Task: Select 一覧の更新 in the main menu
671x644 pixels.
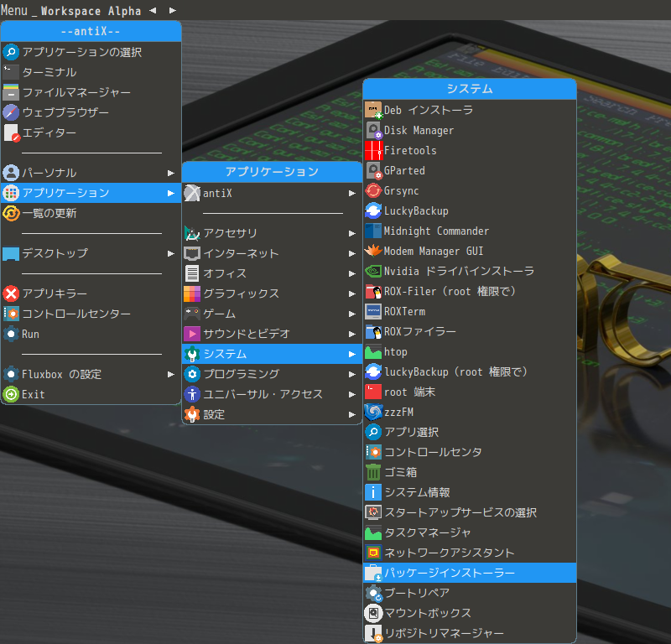Action: point(91,213)
